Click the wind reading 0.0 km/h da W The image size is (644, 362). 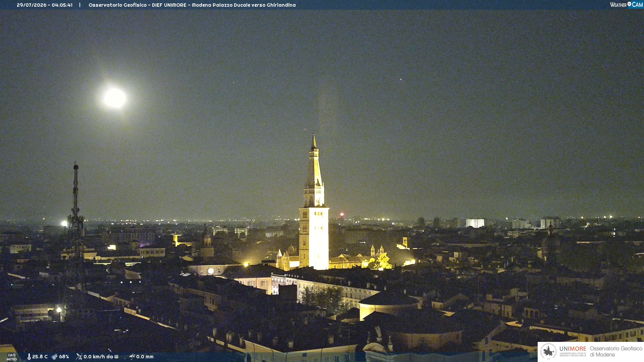point(101,357)
